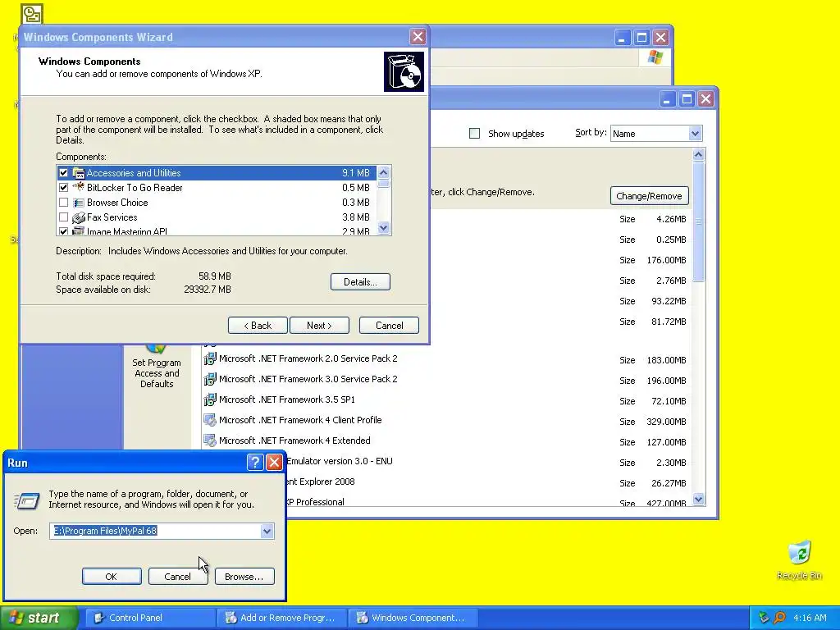Image resolution: width=840 pixels, height=630 pixels.
Task: Click the programs list scroll down arrow
Action: tap(698, 500)
